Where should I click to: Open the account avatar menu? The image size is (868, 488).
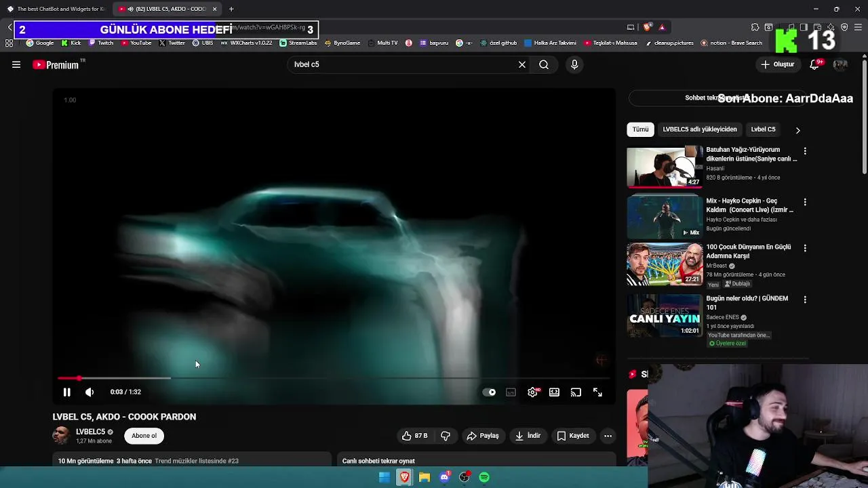[840, 64]
